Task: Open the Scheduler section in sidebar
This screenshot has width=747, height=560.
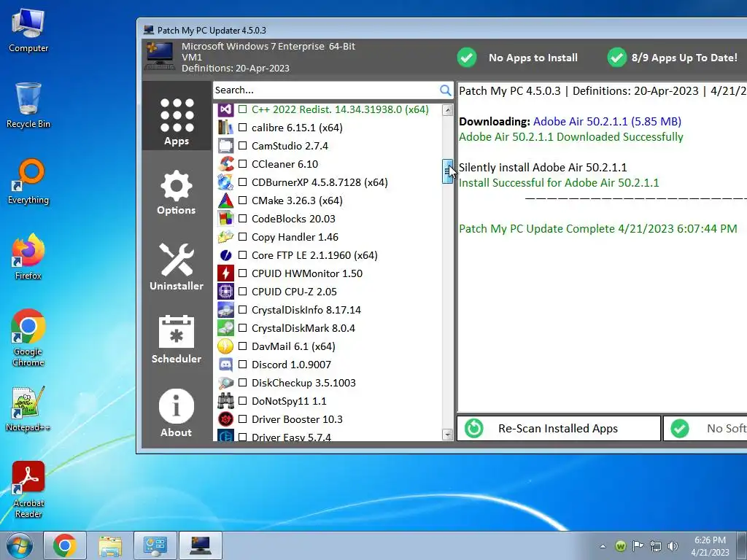Action: click(177, 339)
